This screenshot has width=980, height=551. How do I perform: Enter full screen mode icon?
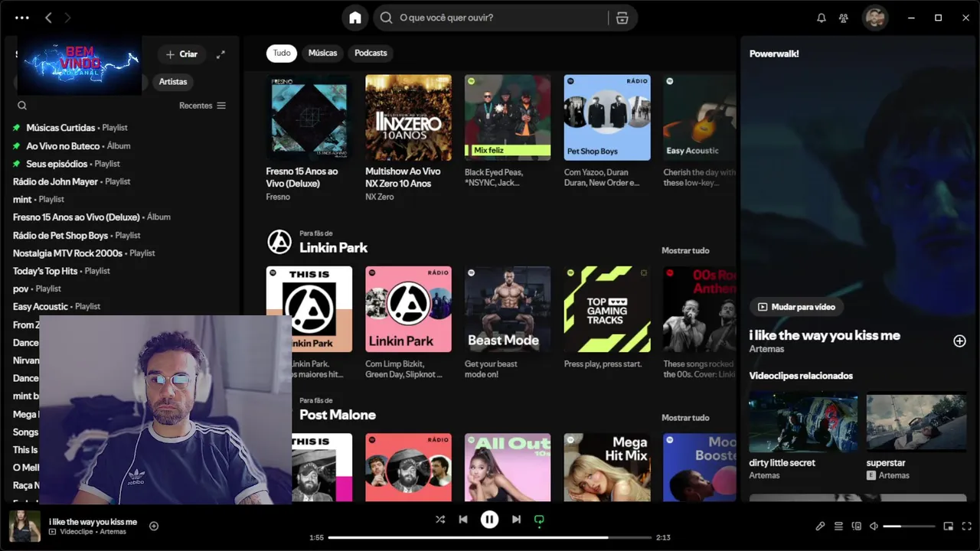click(966, 527)
